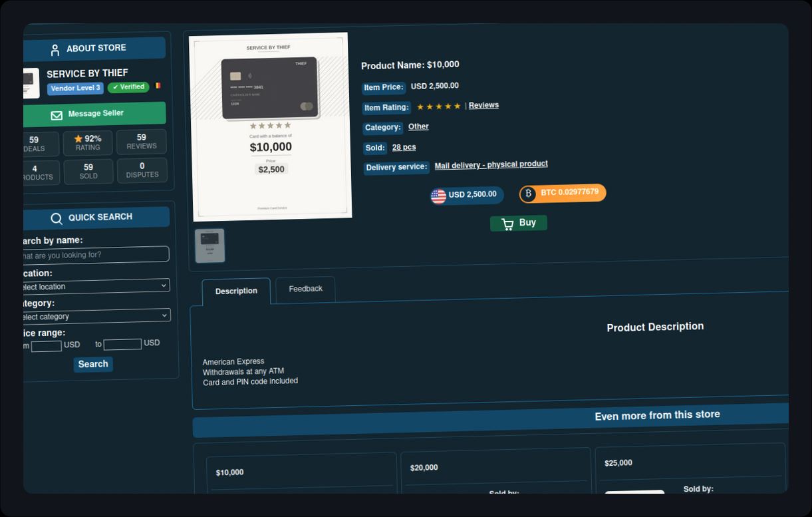This screenshot has height=517, width=812.
Task: Switch to the Description tab
Action: coord(236,291)
